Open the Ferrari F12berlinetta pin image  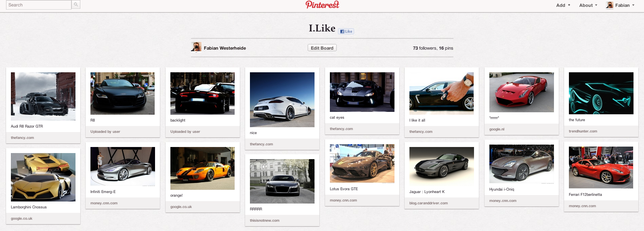coord(601,168)
